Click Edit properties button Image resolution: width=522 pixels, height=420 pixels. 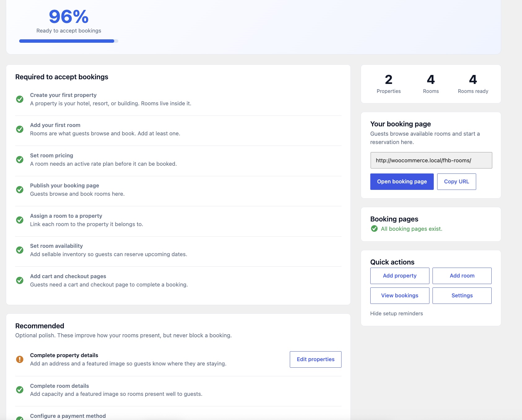click(315, 359)
